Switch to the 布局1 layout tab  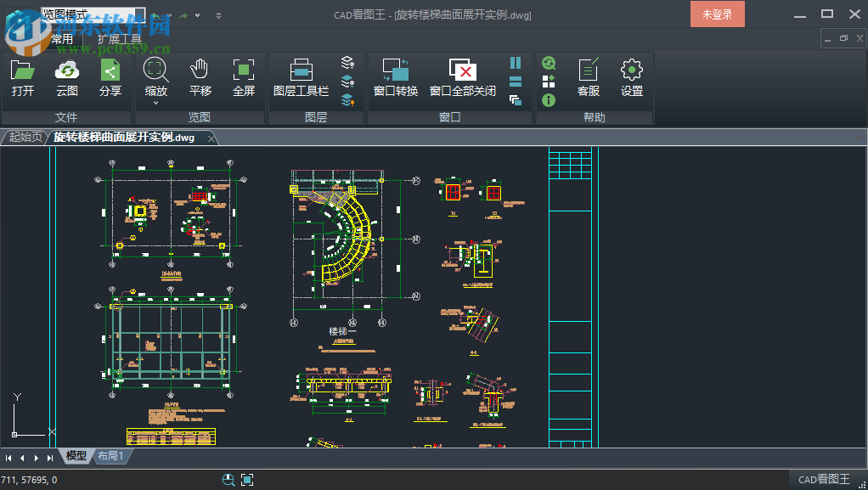pyautogui.click(x=110, y=456)
